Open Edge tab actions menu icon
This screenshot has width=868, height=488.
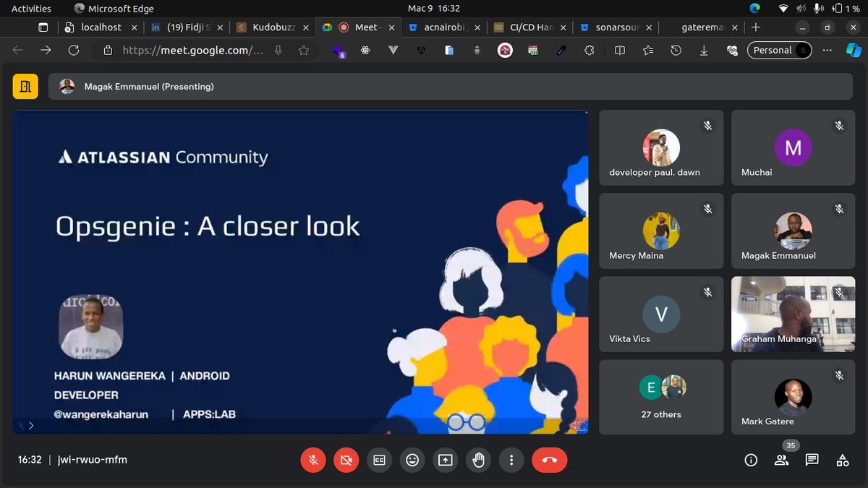pos(43,27)
